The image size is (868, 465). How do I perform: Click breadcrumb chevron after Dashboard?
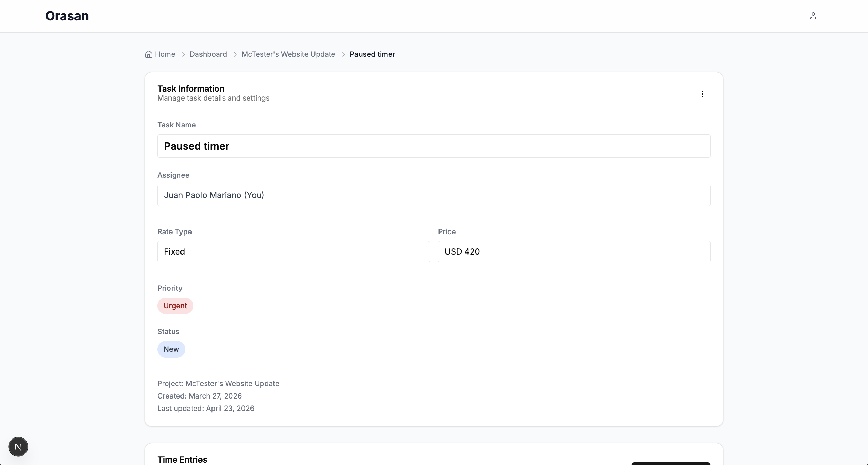(x=235, y=54)
